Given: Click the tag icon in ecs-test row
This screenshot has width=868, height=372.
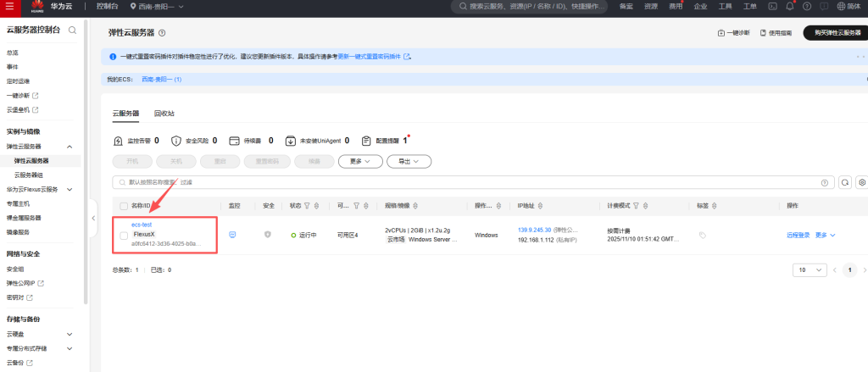Looking at the screenshot, I should click(x=703, y=236).
